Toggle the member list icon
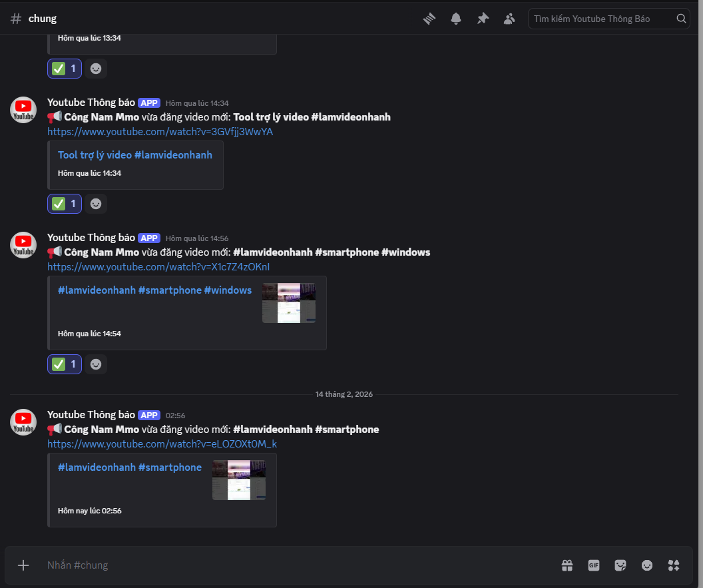Screen dimensions: 703x588 pyautogui.click(x=509, y=19)
